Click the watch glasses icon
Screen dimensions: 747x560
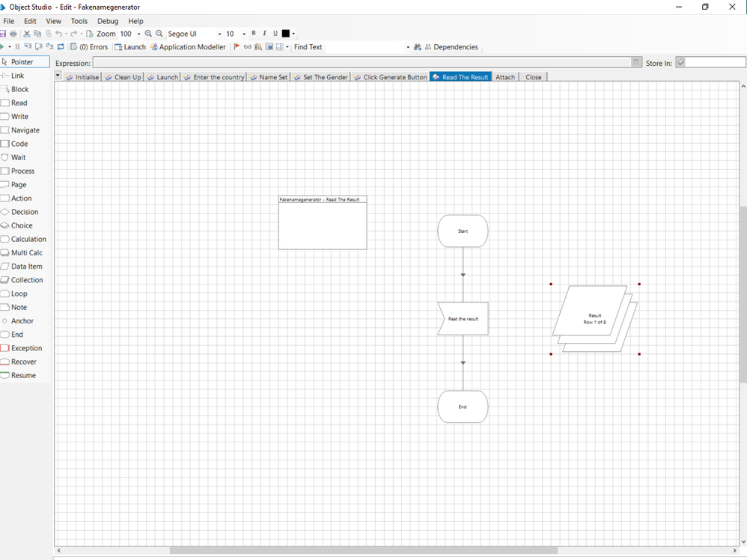coord(247,46)
